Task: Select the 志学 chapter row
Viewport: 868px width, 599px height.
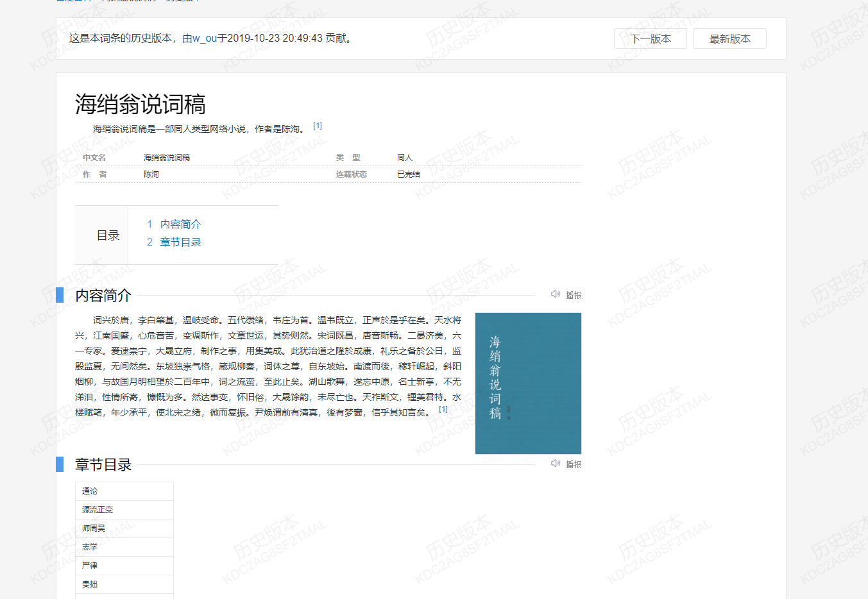Action: pos(124,547)
